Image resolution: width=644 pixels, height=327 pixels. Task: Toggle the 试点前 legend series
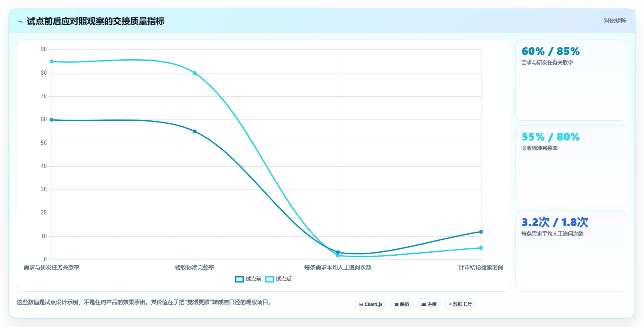click(248, 279)
